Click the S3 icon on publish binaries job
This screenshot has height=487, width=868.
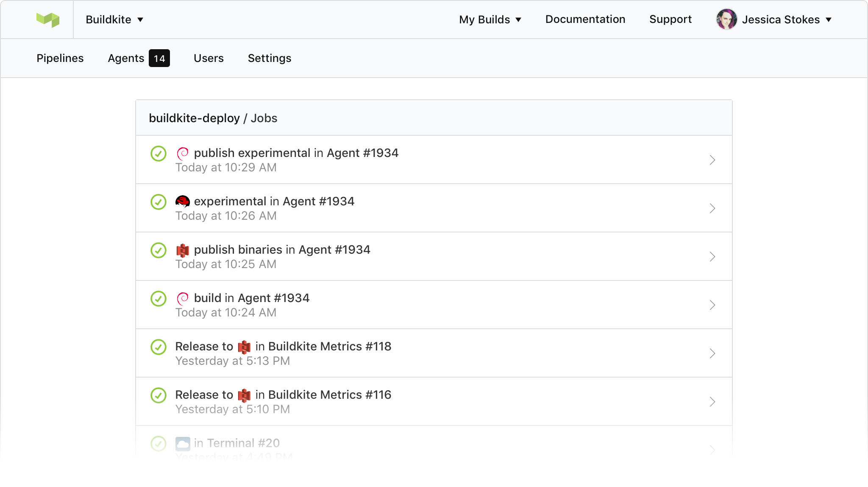pyautogui.click(x=183, y=250)
